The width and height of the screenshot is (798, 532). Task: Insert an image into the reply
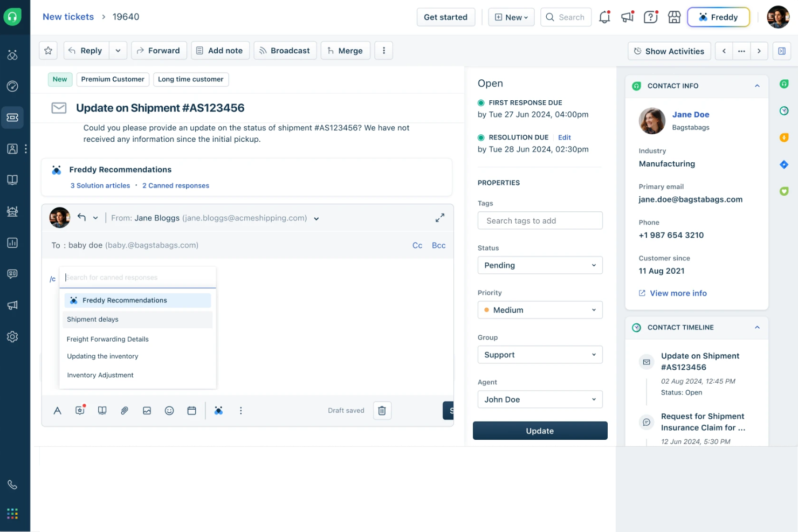(x=147, y=410)
